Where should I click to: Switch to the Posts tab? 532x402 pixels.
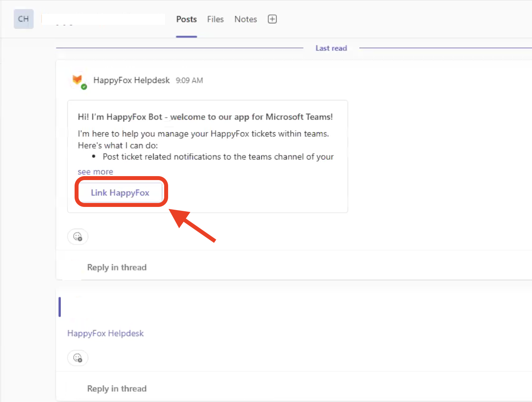click(186, 19)
